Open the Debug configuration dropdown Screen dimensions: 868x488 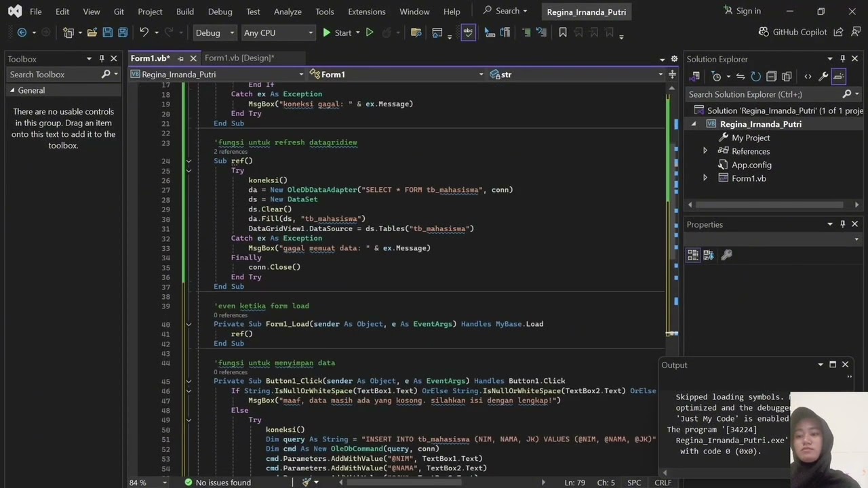214,33
